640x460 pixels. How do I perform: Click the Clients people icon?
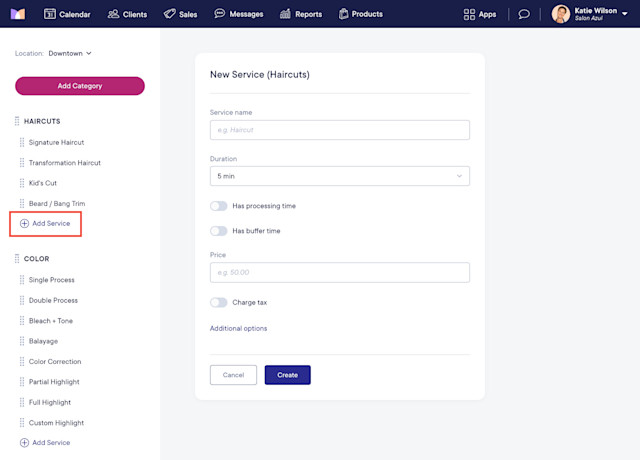point(113,14)
